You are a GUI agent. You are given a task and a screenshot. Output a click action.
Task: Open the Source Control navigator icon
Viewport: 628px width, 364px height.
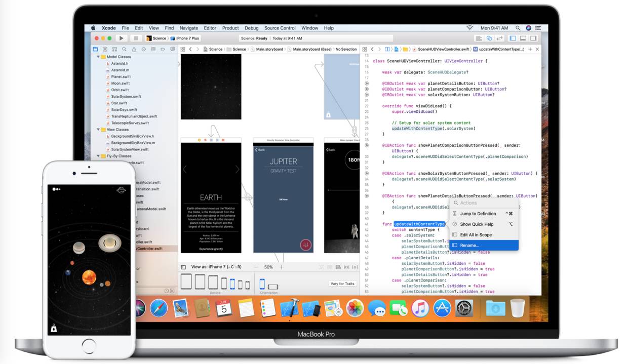point(105,49)
